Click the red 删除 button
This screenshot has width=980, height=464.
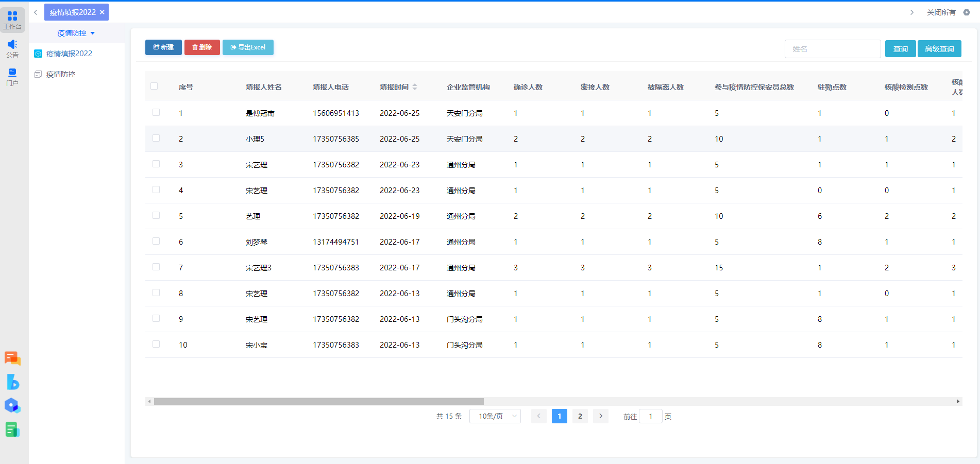coord(202,47)
